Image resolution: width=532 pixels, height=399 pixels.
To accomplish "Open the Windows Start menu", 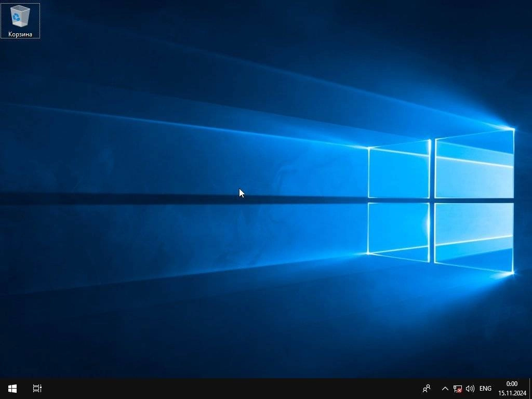I will point(12,389).
